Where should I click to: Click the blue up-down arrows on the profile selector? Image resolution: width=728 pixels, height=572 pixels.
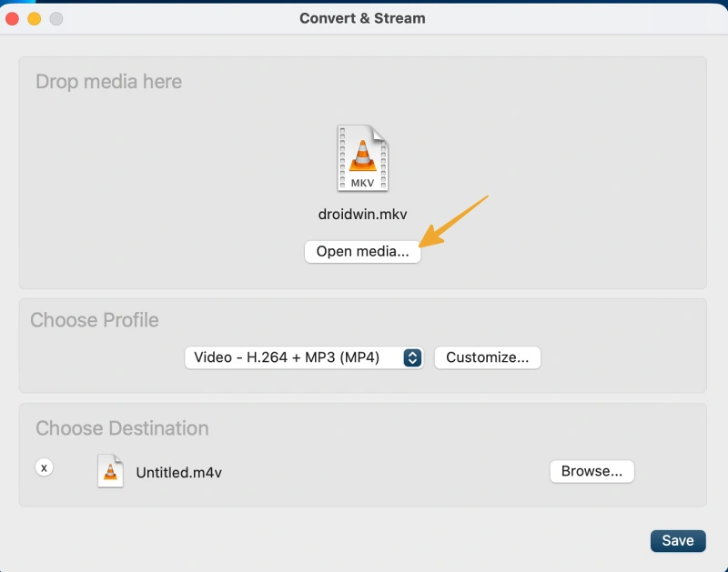[x=412, y=357]
